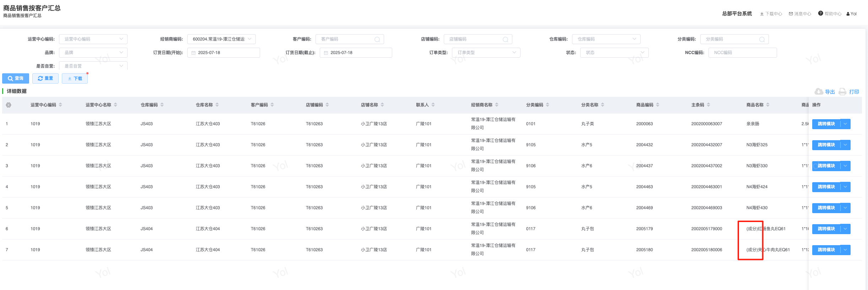
Task: Click search icon in 分类编码 field
Action: point(762,39)
